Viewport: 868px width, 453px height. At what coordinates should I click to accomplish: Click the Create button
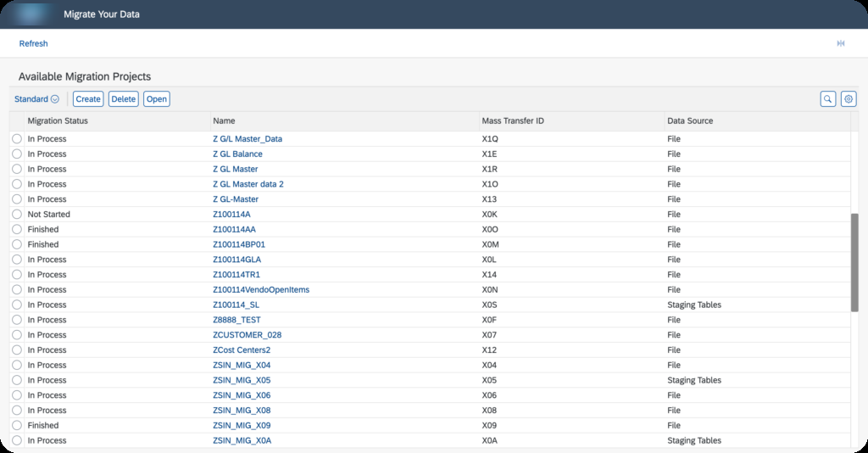[x=88, y=99]
